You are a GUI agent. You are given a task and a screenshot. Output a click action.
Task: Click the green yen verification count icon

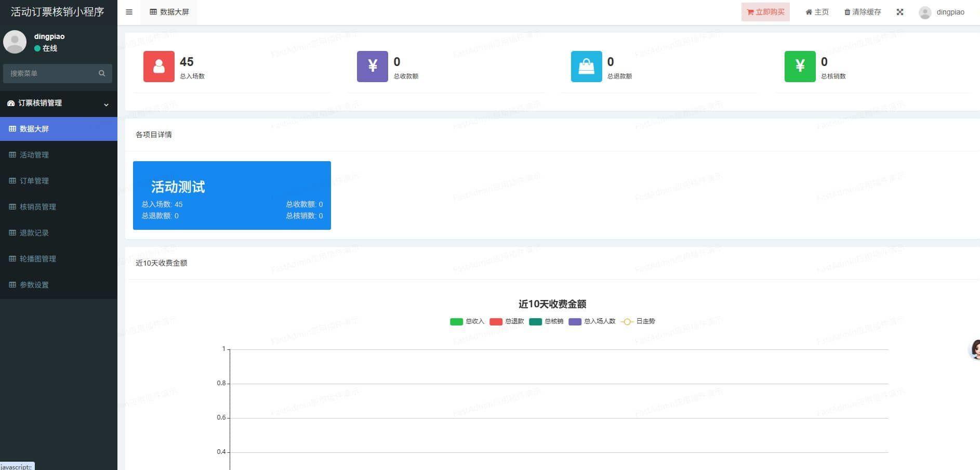pyautogui.click(x=800, y=67)
